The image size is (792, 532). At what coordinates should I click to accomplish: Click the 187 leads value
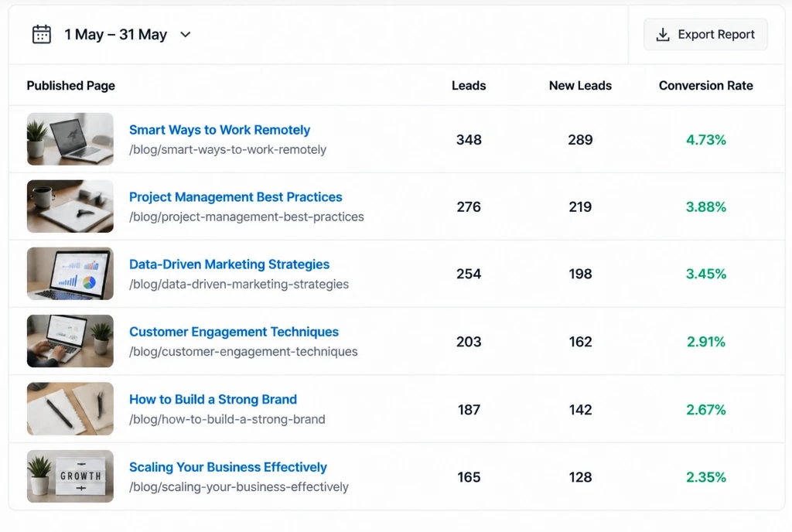point(469,410)
